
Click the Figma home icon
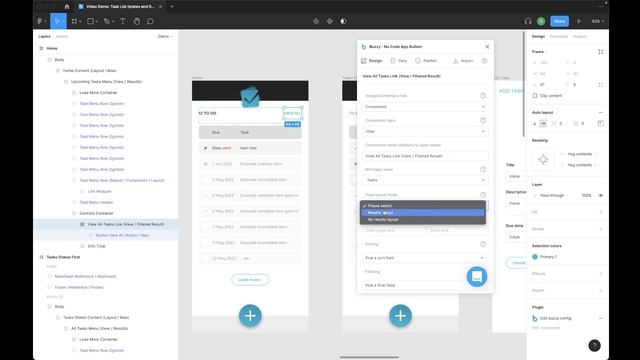67,7
